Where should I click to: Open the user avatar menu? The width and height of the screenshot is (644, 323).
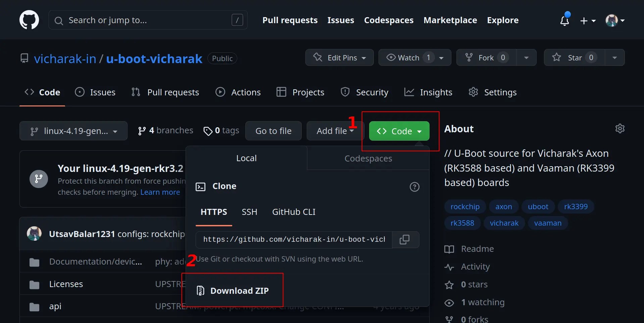pyautogui.click(x=615, y=20)
